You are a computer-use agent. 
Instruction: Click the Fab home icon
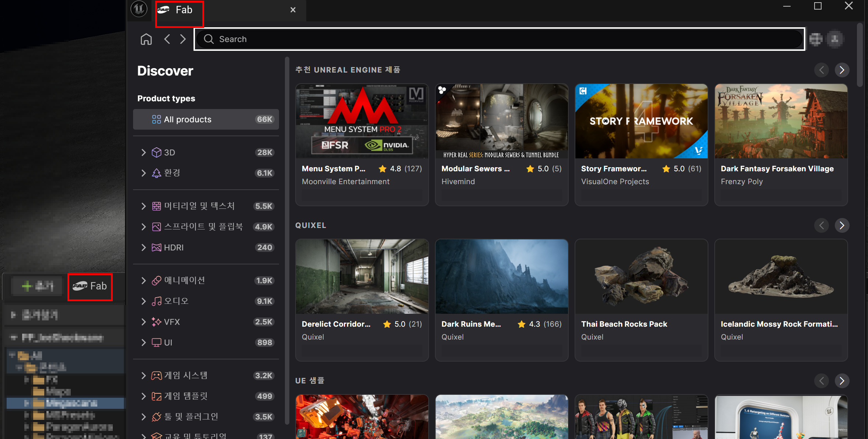[146, 39]
